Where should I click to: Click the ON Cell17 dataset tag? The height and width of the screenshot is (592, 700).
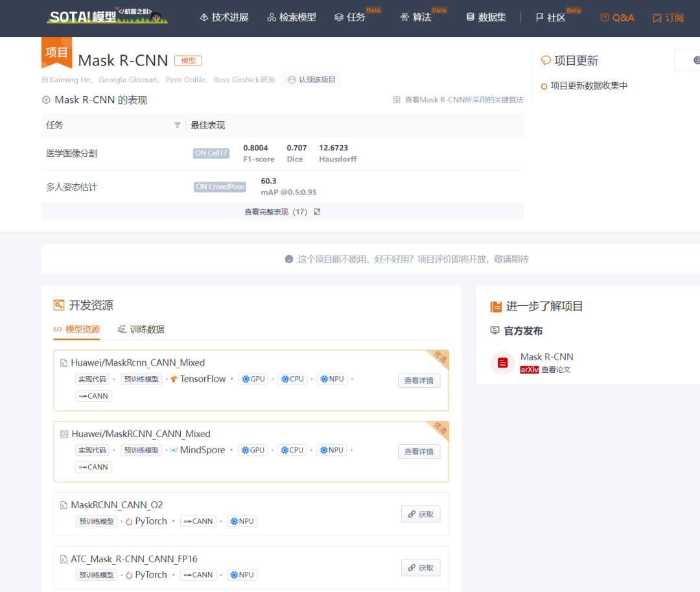[x=211, y=153]
